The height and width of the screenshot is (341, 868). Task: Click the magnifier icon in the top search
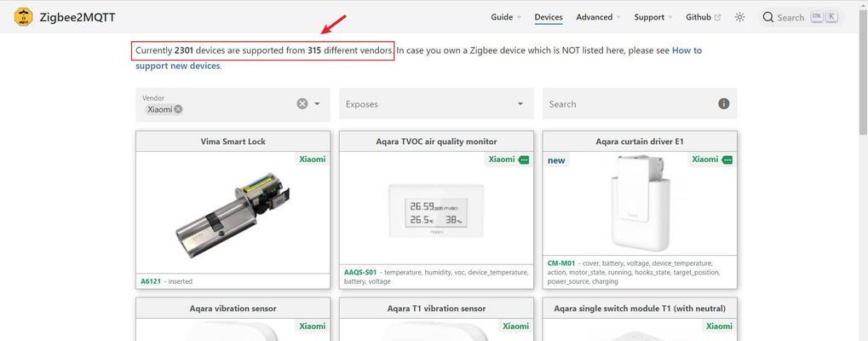coord(767,17)
